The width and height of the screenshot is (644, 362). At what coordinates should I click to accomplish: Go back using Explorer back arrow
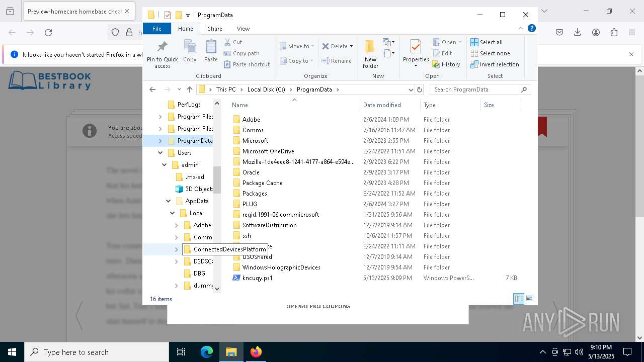click(x=152, y=89)
